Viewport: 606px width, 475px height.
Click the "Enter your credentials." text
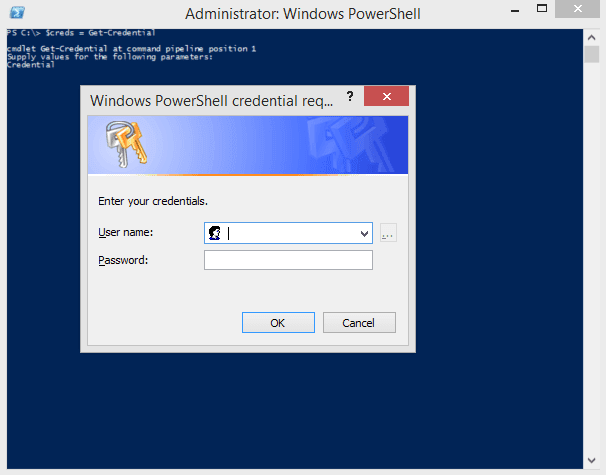[153, 201]
